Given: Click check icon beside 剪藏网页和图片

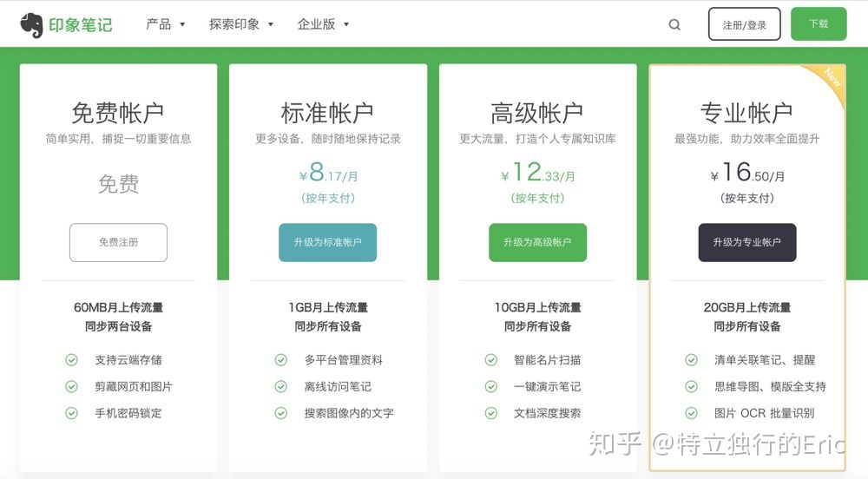Looking at the screenshot, I should coord(71,387).
